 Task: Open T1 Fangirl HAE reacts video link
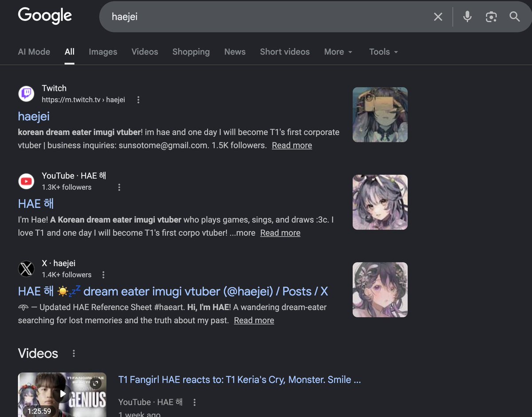tap(239, 380)
